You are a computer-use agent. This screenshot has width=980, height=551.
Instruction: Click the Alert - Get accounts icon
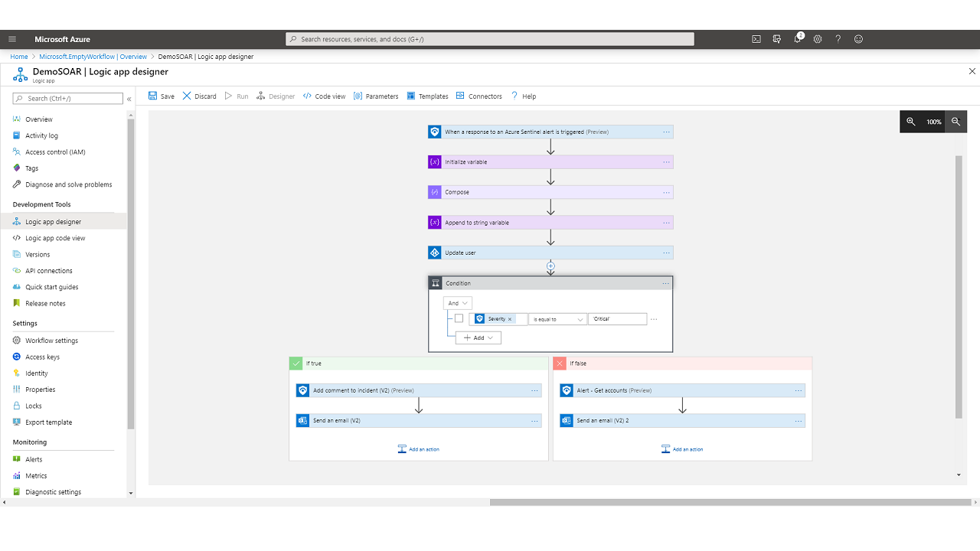tap(567, 390)
